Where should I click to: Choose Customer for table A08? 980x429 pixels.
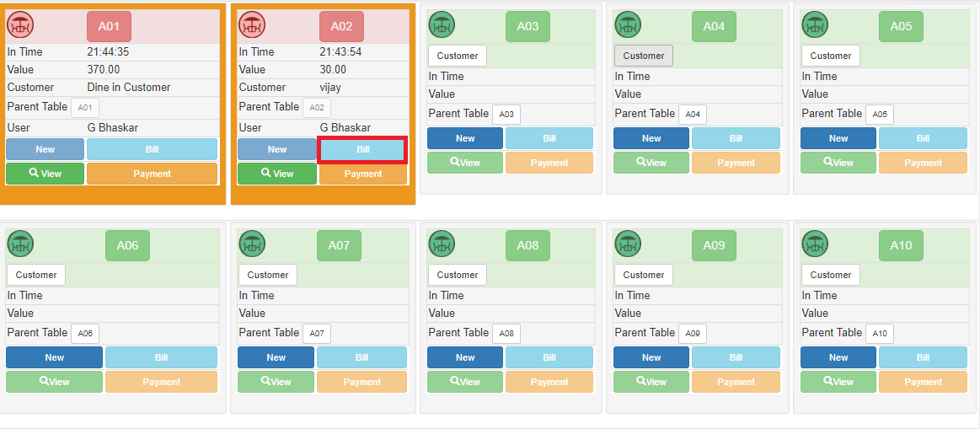(x=458, y=275)
